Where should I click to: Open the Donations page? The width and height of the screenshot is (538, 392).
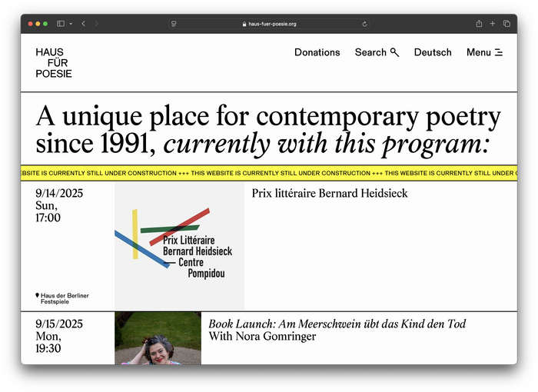(x=317, y=52)
